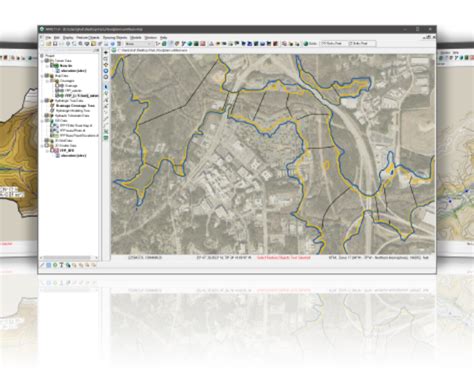This screenshot has height=387, width=474.
Task: Open the Edit menu
Action: coord(57,38)
